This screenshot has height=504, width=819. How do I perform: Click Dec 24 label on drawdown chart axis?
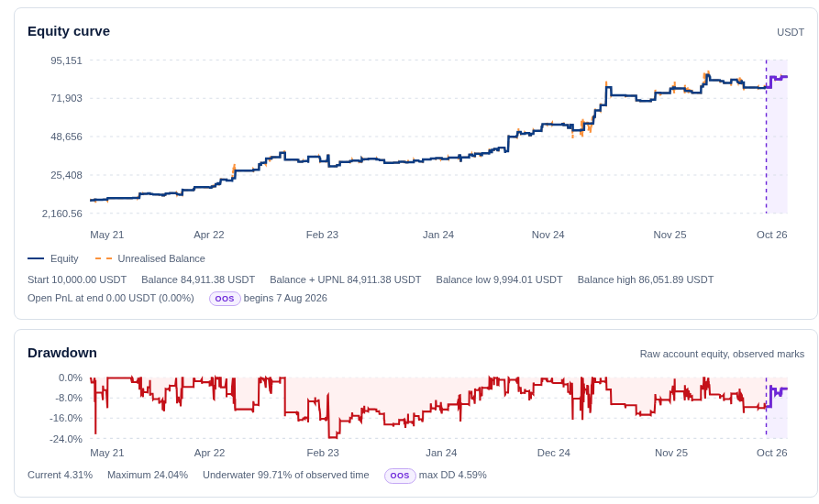[x=554, y=453]
